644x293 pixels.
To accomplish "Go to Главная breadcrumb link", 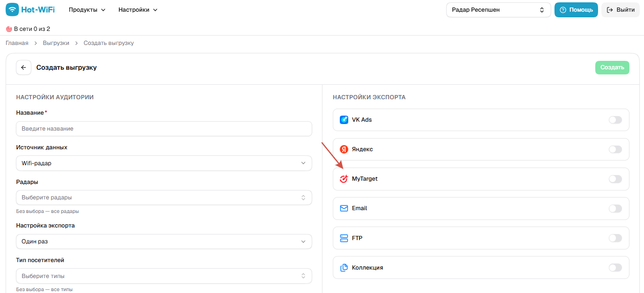I will pos(17,43).
